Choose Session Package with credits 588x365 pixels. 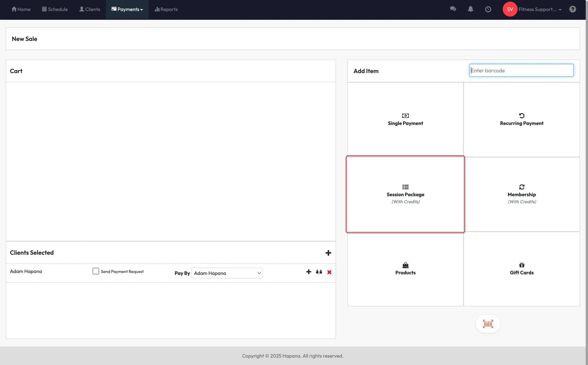405,194
